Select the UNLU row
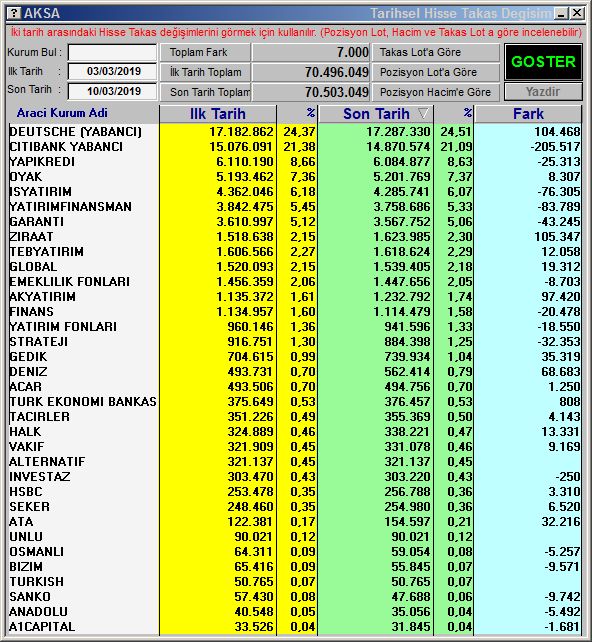Image resolution: width=592 pixels, height=642 pixels. click(x=295, y=537)
